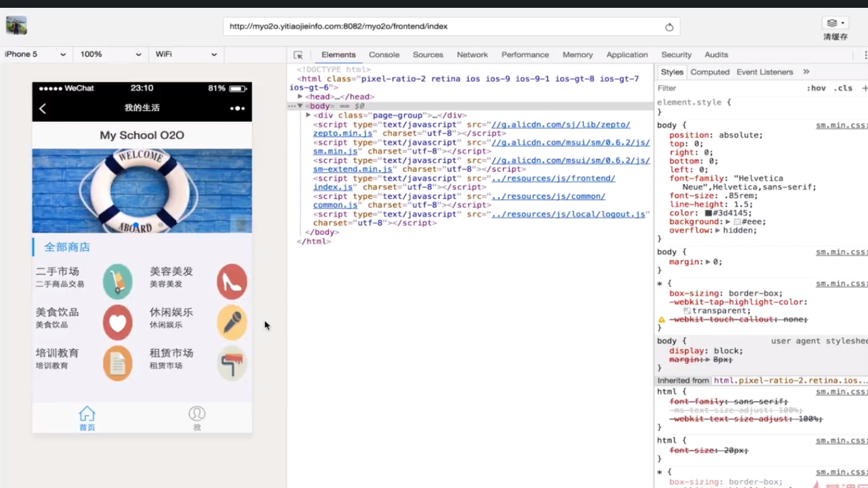Click the ellipsis beside the selected body node
This screenshot has height=488, width=868.
292,106
